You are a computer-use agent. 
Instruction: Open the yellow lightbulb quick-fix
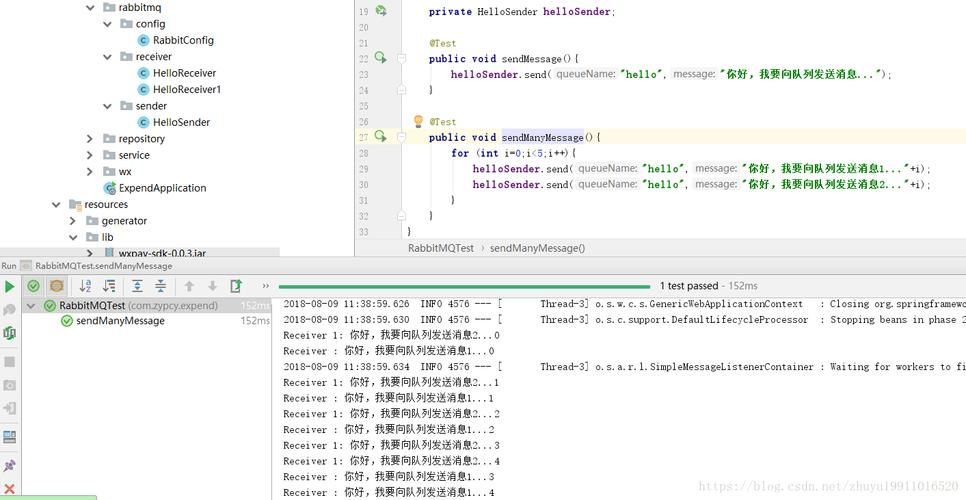click(418, 121)
